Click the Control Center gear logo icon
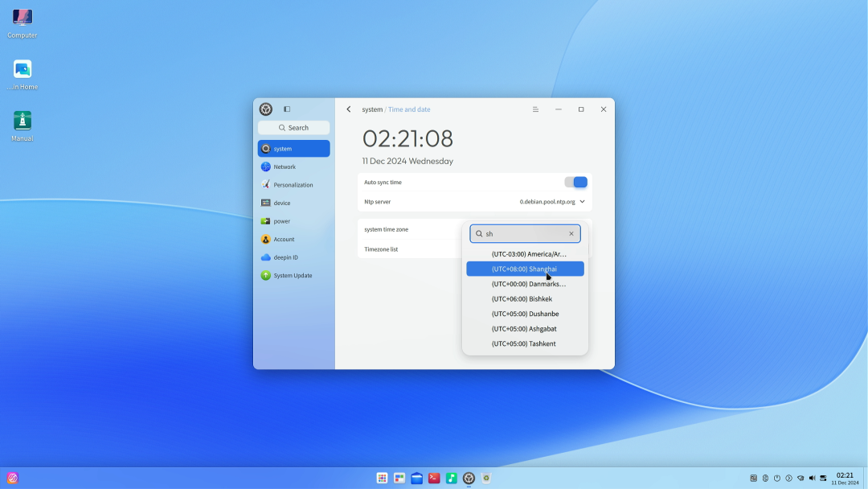The image size is (868, 489). (266, 109)
